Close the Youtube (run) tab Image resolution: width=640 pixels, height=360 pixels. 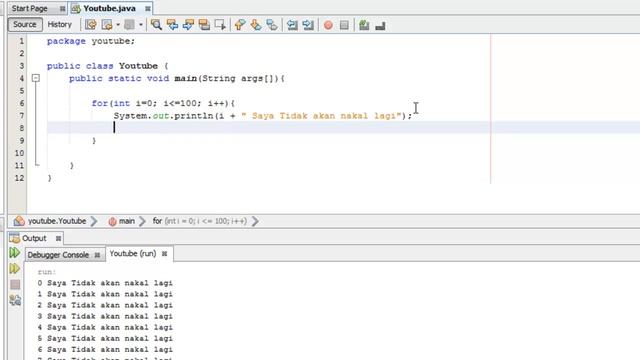click(x=164, y=254)
